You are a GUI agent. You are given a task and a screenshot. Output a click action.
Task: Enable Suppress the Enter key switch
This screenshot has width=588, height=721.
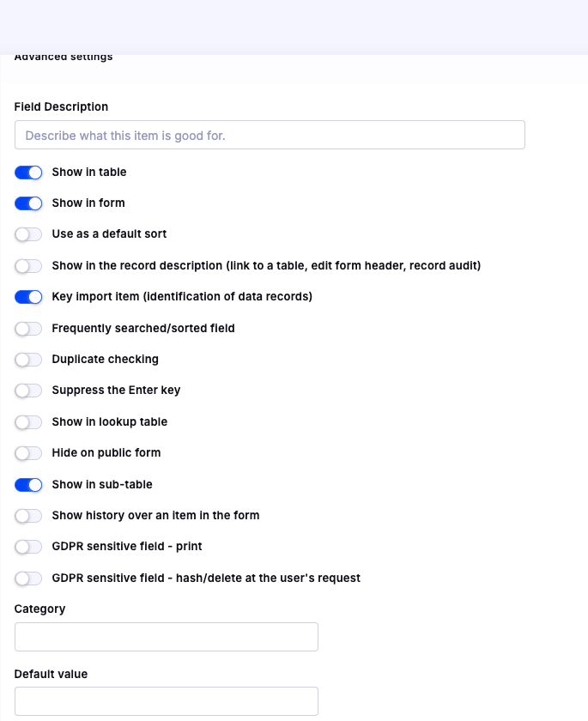pyautogui.click(x=28, y=391)
